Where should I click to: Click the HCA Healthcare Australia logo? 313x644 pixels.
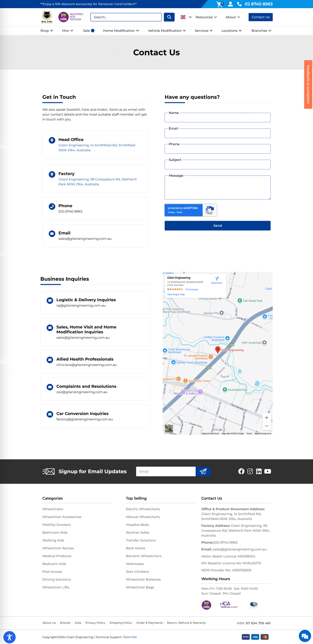pyautogui.click(x=229, y=605)
